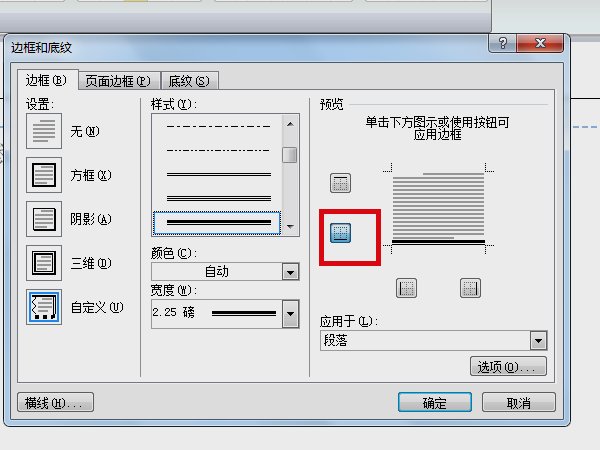Select the thin double line style
600x450 pixels.
point(218,174)
